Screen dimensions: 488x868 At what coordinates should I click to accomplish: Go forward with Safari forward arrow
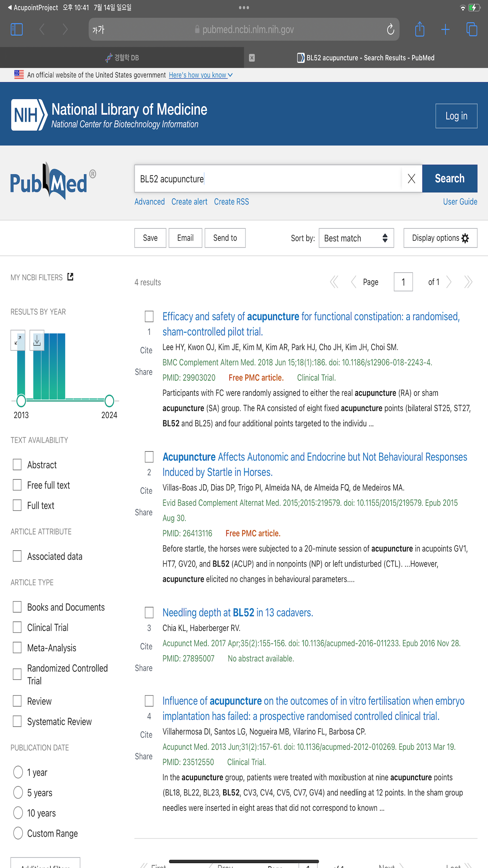pyautogui.click(x=65, y=29)
